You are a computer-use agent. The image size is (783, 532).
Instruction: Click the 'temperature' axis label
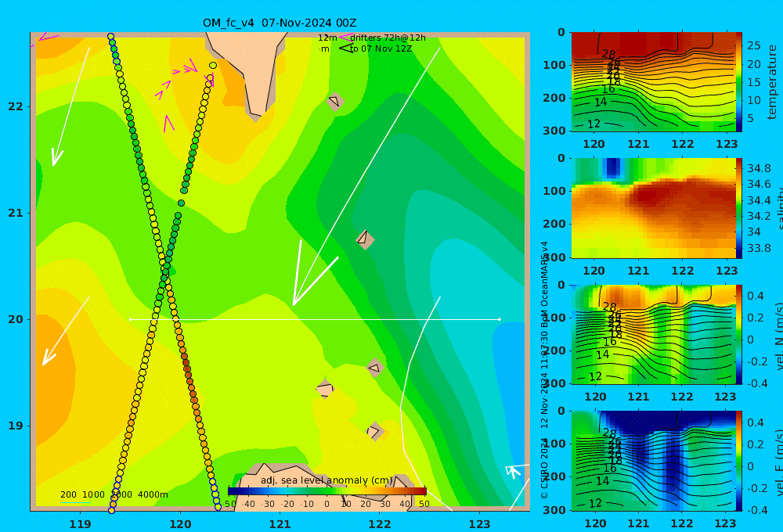click(772, 82)
